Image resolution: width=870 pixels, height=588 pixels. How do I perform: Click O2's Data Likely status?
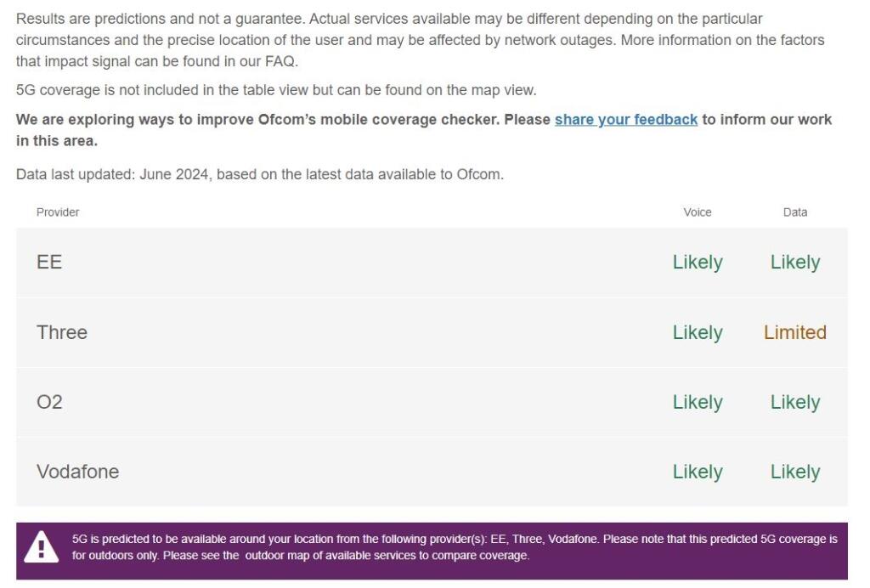(795, 402)
